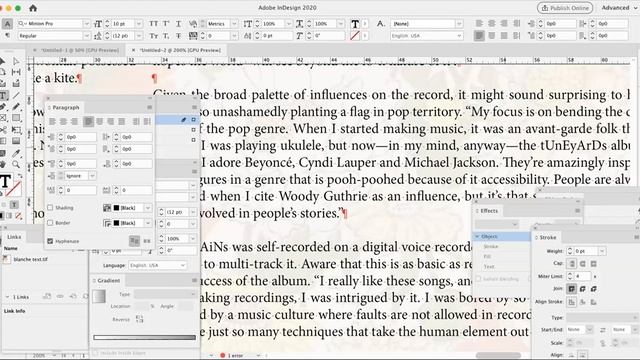Select the Effects panel tab
The height and width of the screenshot is (360, 640).
[489, 211]
